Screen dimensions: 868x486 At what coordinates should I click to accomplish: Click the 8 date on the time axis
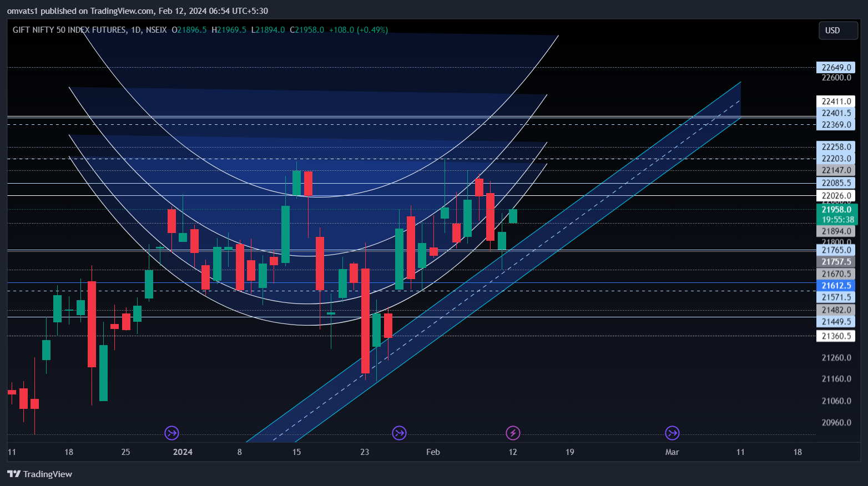(240, 452)
